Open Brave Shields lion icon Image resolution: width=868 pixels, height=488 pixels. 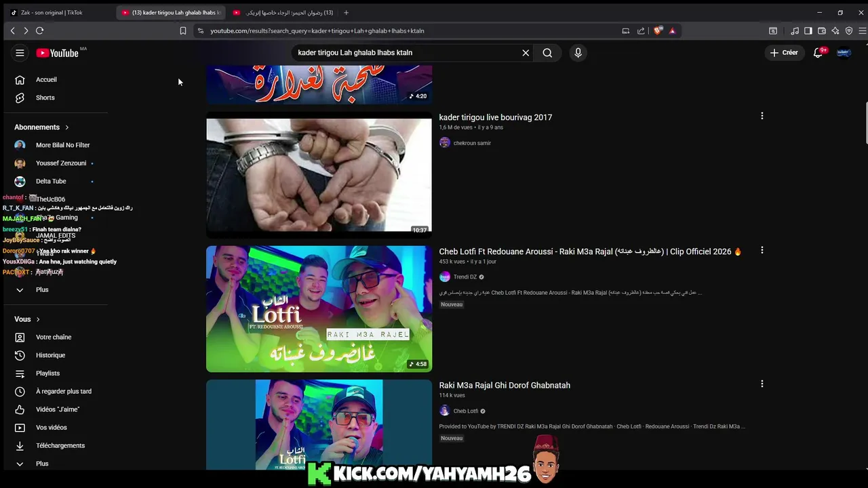coord(658,30)
